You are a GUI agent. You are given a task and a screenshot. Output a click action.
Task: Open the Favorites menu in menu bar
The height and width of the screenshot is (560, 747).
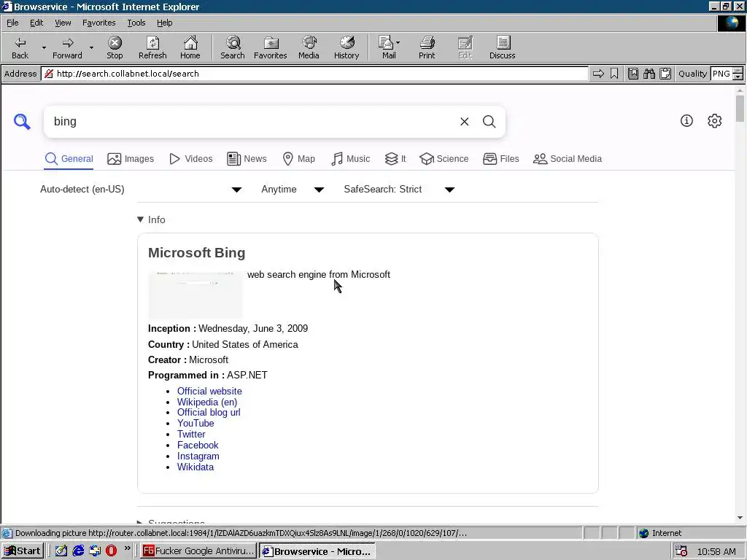[x=98, y=23]
